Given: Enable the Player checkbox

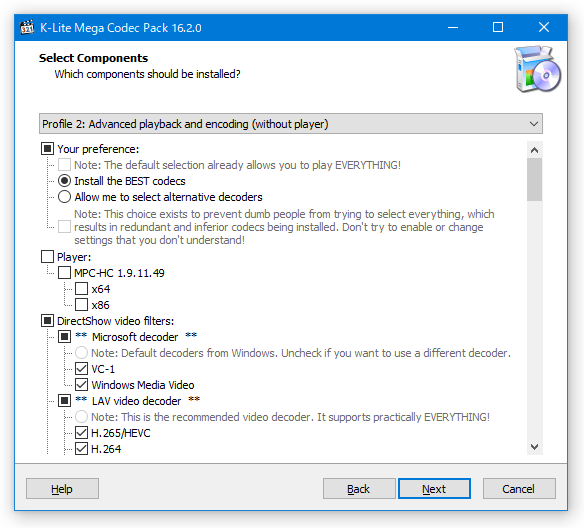Looking at the screenshot, I should (47, 257).
